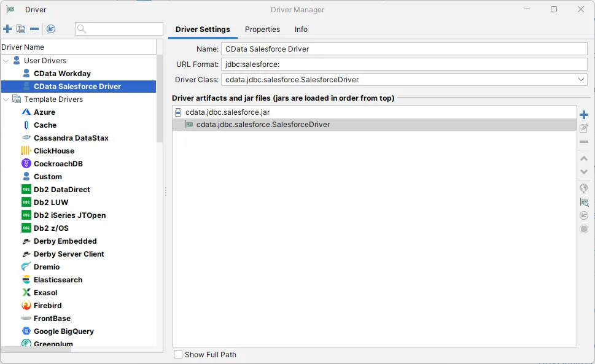The image size is (595, 364).
Task: Edit the jar entry using the pencil icon
Action: pos(584,128)
